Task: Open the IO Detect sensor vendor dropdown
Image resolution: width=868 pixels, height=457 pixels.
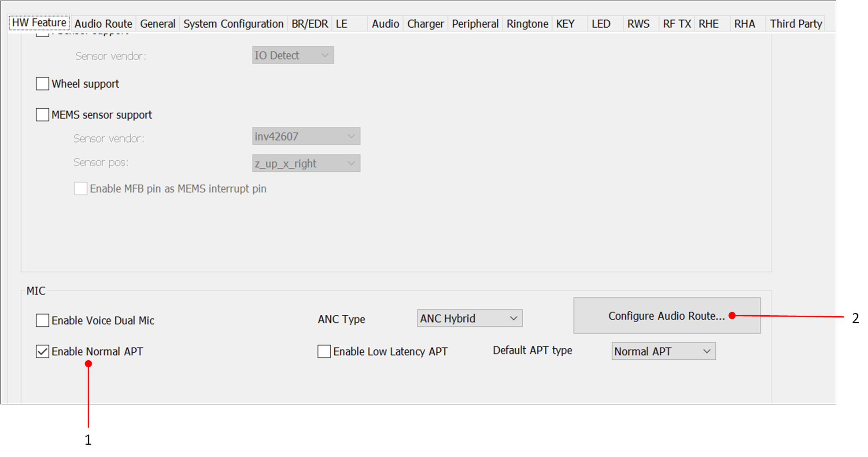Action: 293,55
